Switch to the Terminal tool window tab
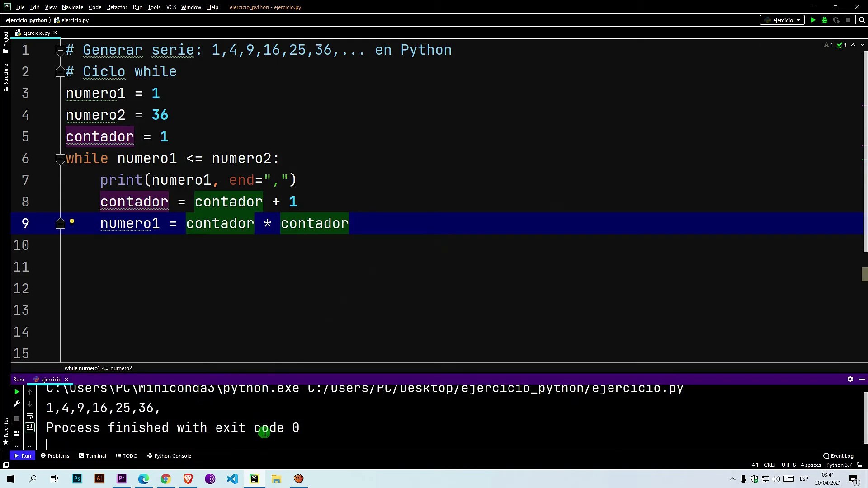The image size is (868, 488). [x=93, y=456]
